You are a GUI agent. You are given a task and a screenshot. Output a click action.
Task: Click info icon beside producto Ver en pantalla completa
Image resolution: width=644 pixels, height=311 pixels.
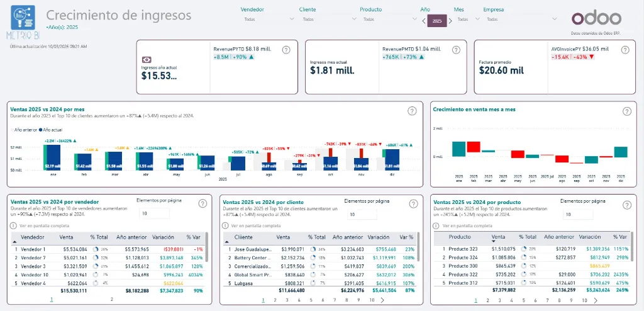click(x=436, y=226)
